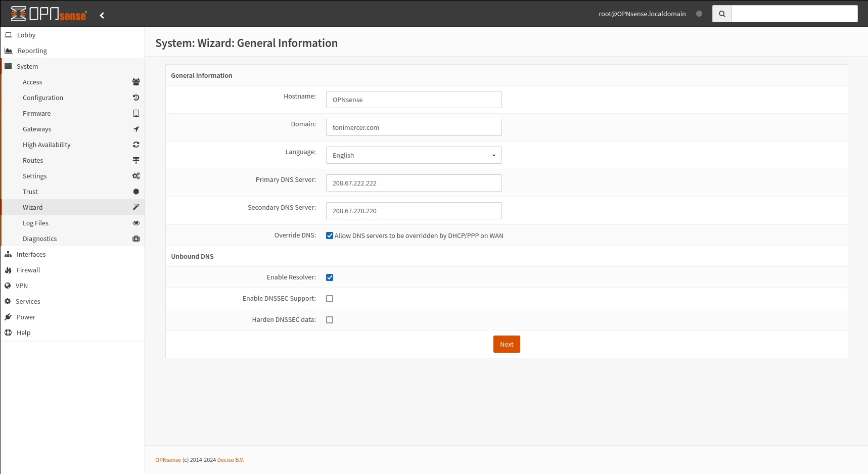Click the Interfaces sitemap icon

tap(8, 254)
